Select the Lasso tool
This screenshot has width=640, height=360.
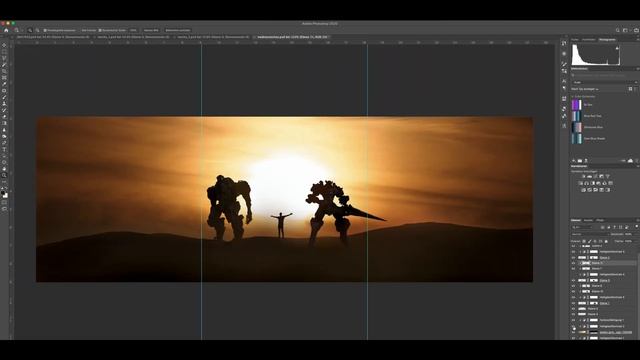click(4, 58)
